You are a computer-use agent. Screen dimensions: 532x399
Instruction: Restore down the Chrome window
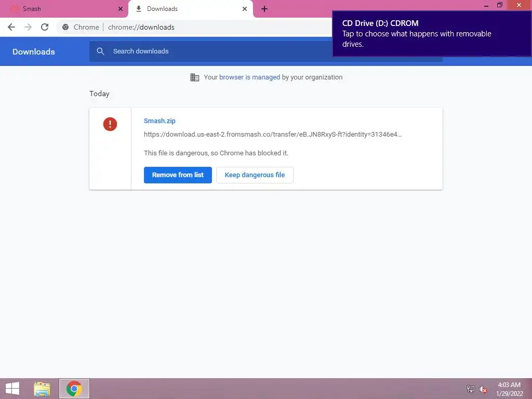[x=500, y=5]
